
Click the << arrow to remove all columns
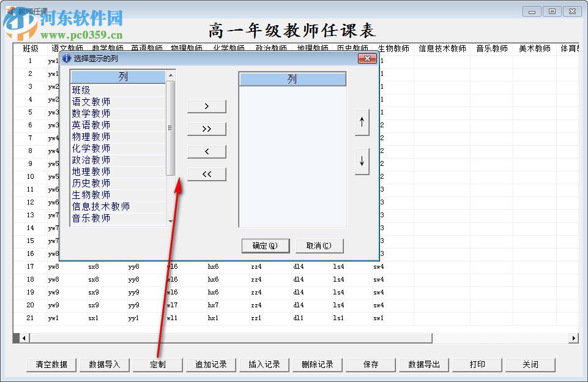206,174
